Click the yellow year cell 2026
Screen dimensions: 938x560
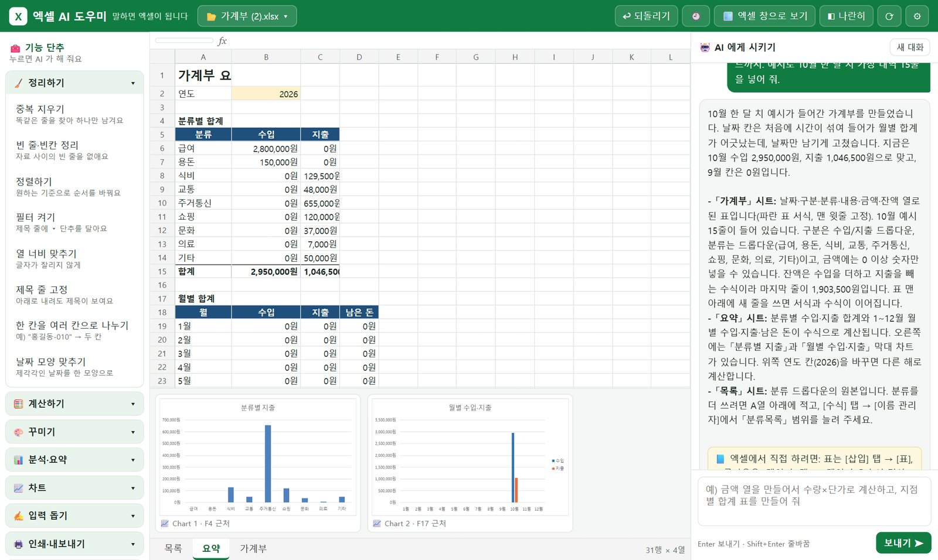pos(266,94)
